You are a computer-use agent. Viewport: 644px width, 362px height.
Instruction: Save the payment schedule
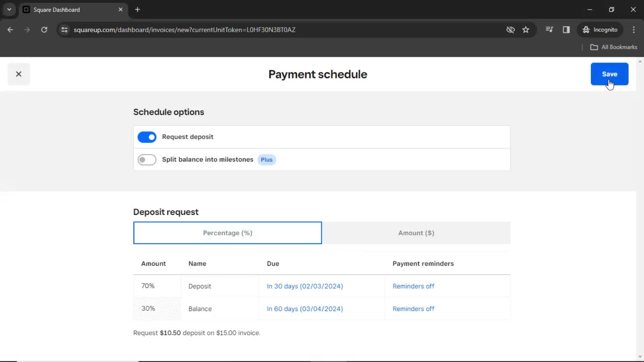[609, 74]
